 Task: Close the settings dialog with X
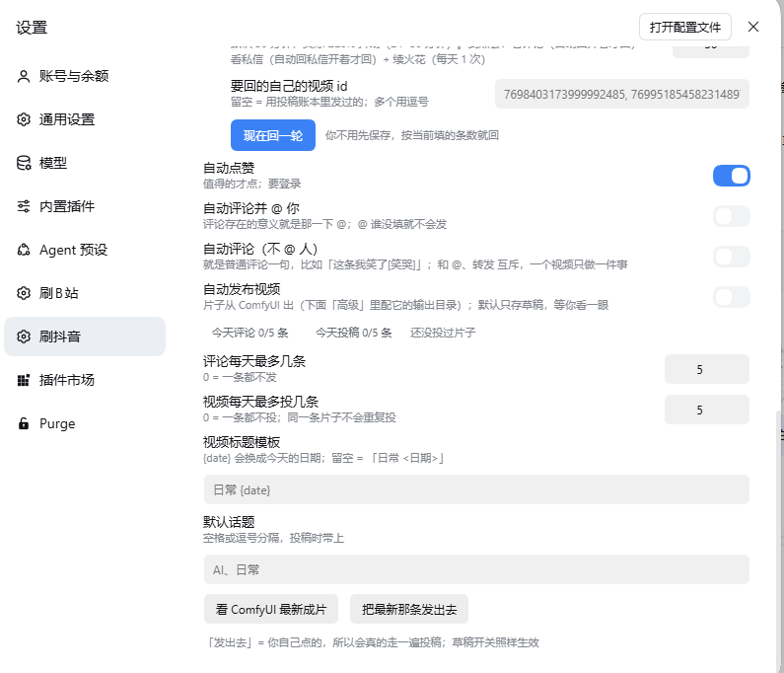(x=753, y=27)
